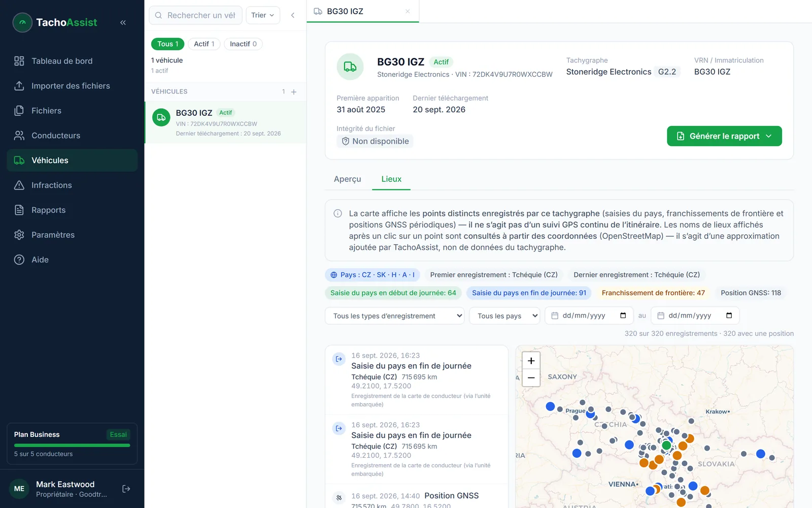The width and height of the screenshot is (812, 508).
Task: Open calendar picker for end date
Action: [x=729, y=315]
